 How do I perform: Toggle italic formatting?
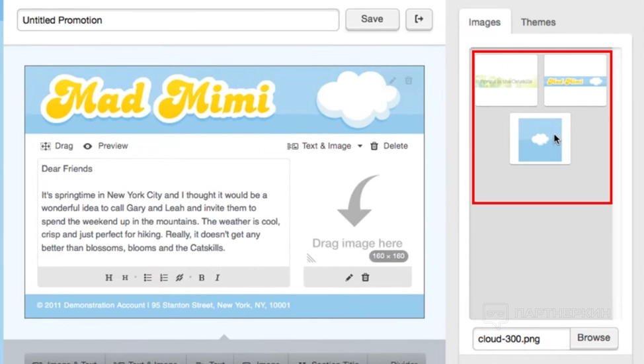[218, 277]
